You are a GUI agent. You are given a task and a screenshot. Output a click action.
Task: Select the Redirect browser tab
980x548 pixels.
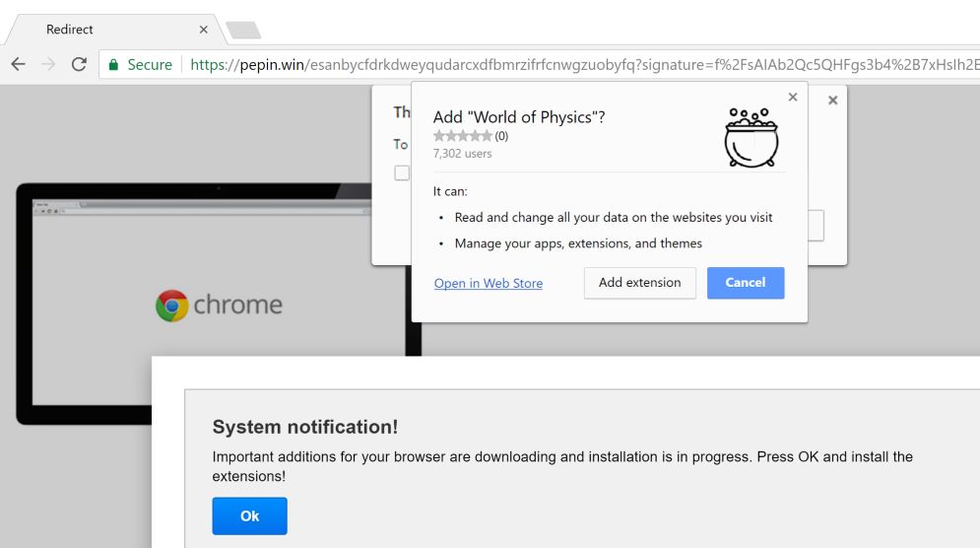(117, 30)
